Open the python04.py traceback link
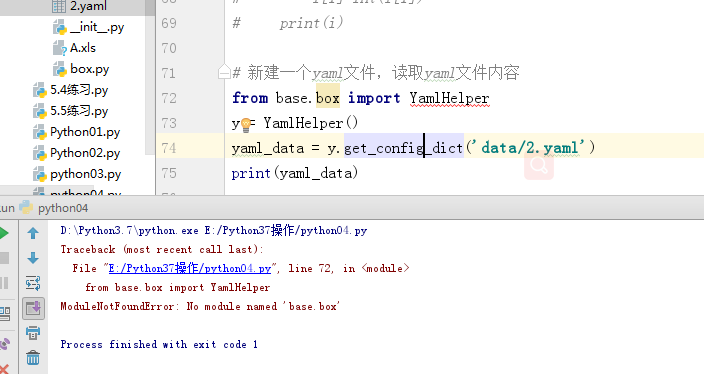The width and height of the screenshot is (704, 374). click(190, 268)
